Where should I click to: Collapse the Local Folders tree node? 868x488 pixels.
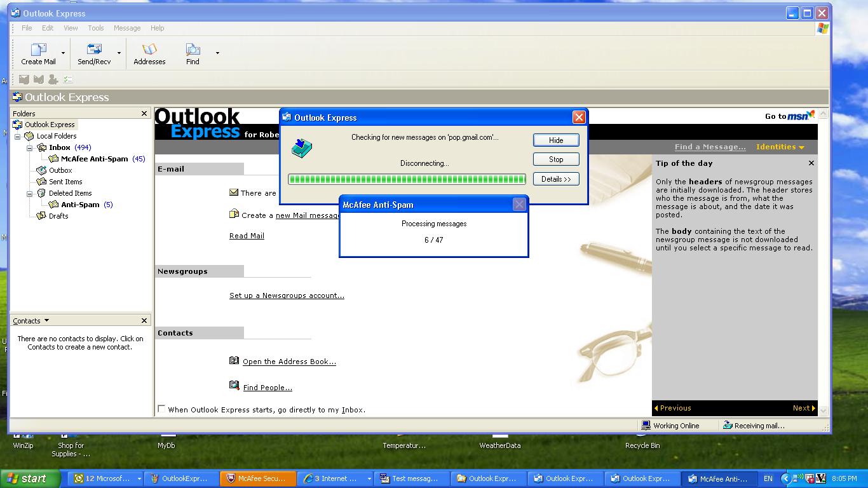click(x=18, y=136)
